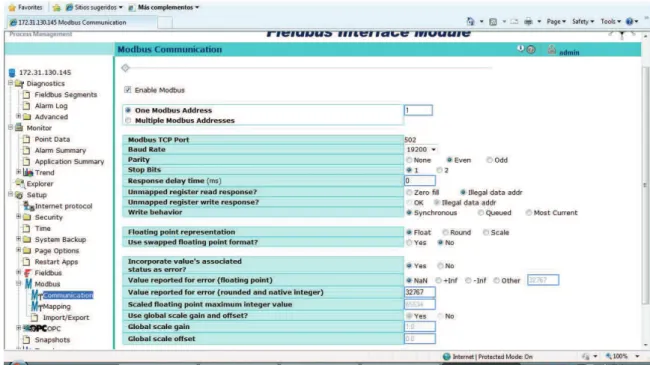
Task: Expand the System Backup folder node
Action: point(18,239)
